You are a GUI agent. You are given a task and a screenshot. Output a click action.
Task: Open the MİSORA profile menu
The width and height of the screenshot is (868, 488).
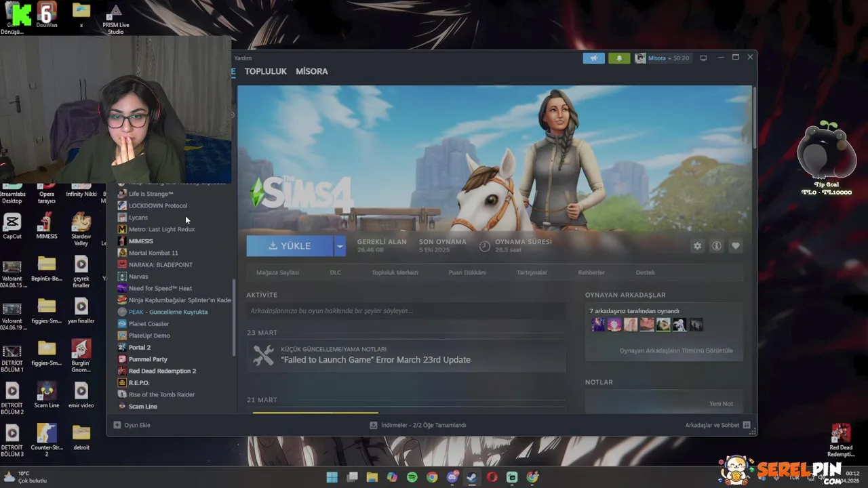[x=312, y=71]
